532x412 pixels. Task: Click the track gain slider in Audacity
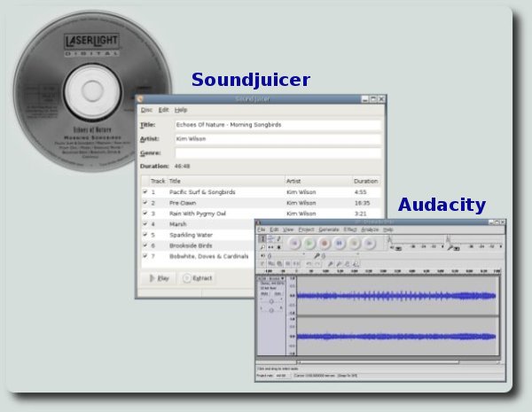271,301
